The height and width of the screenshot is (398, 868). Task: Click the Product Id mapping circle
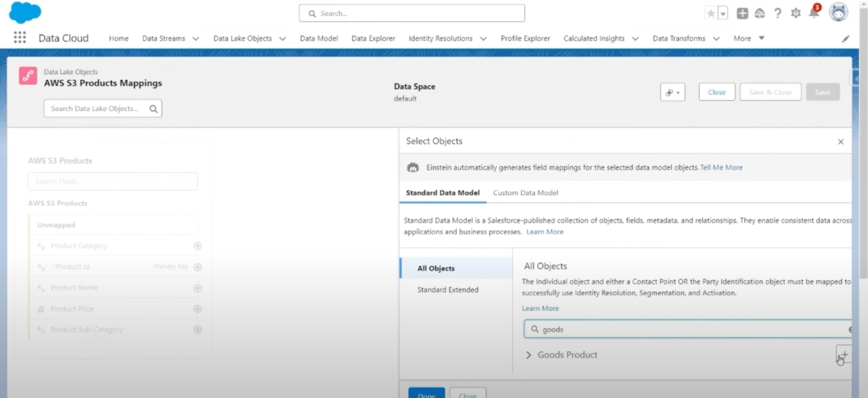pos(197,267)
